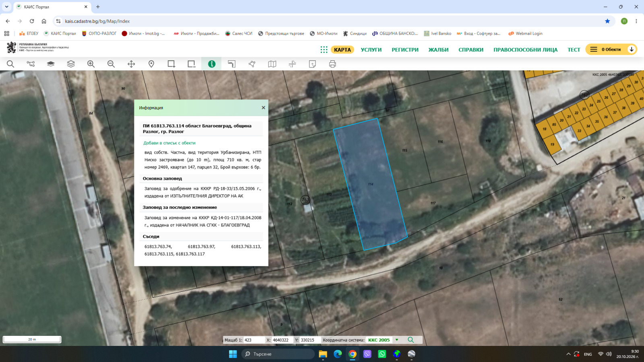Open the СПРАВКИ menu
The width and height of the screenshot is (644, 362).
coord(471,50)
